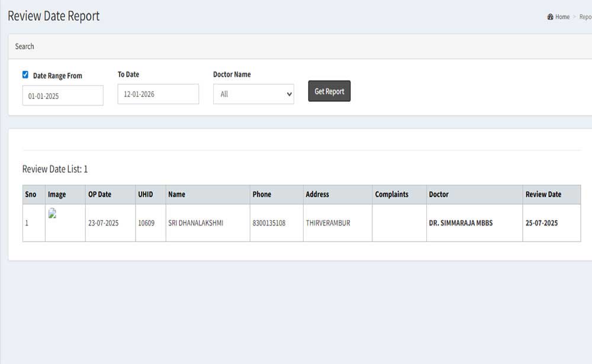Open the Doctor Name dropdown

(x=253, y=94)
